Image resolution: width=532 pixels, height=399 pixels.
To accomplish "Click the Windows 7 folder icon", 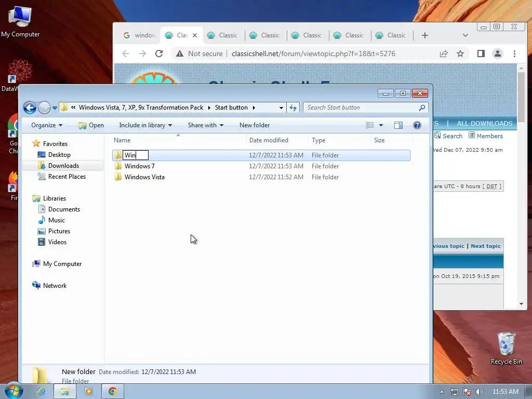I will 118,166.
